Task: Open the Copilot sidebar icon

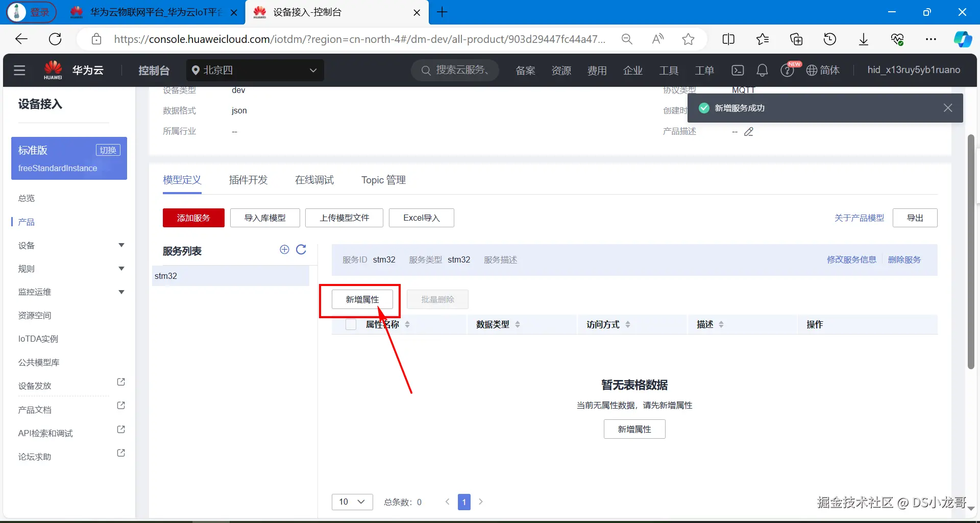Action: 963,39
